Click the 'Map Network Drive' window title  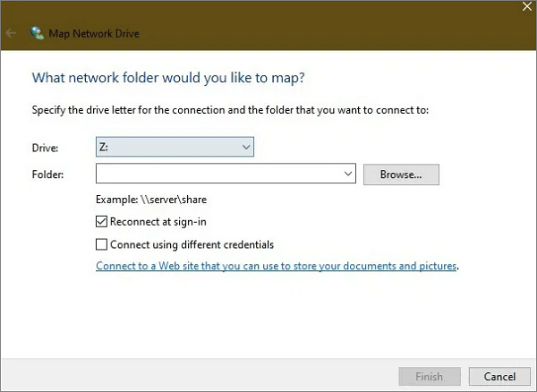[96, 34]
